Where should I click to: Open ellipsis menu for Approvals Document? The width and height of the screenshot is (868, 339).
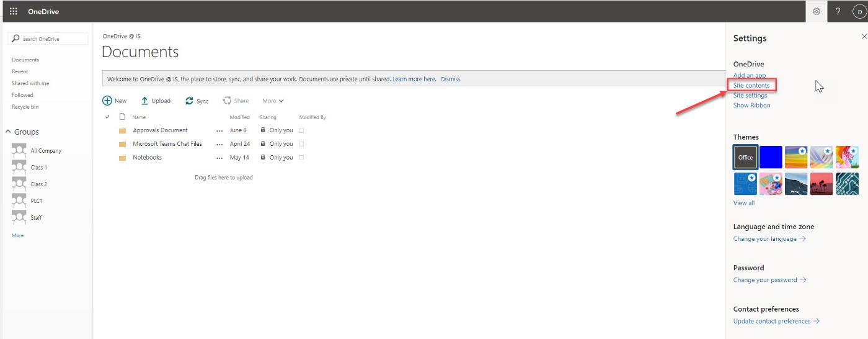[219, 131]
